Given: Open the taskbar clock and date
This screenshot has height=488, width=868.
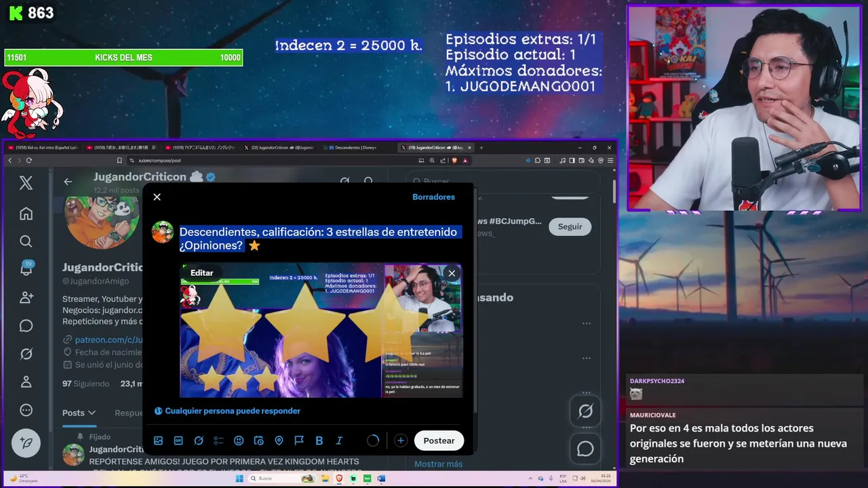Looking at the screenshot, I should point(600,479).
